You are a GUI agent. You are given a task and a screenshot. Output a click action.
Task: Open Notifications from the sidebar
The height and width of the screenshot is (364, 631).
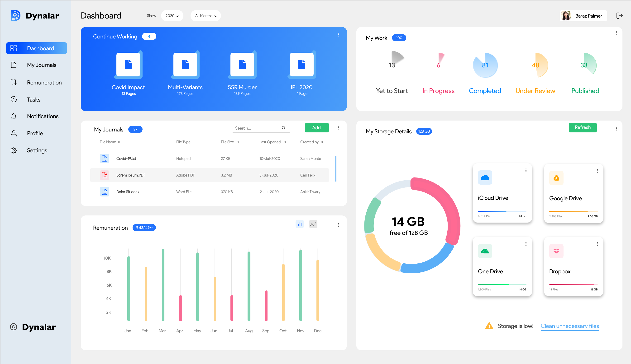(x=43, y=116)
